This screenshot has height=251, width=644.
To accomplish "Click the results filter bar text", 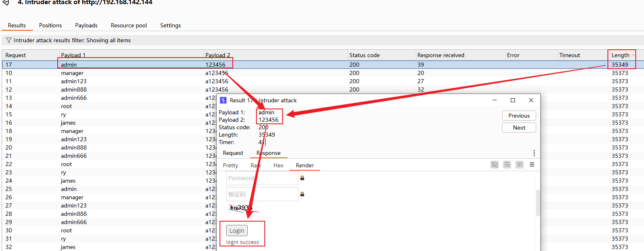I will pos(72,40).
